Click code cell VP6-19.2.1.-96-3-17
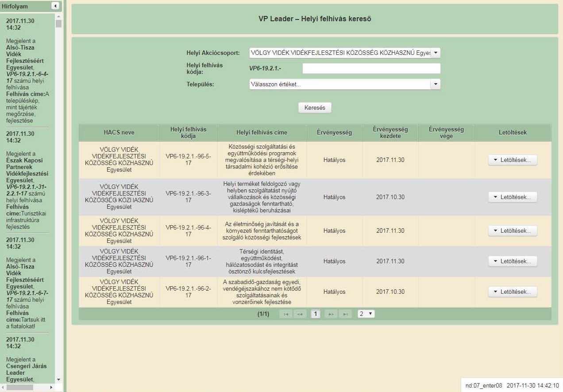The width and height of the screenshot is (563, 392). coord(188,197)
